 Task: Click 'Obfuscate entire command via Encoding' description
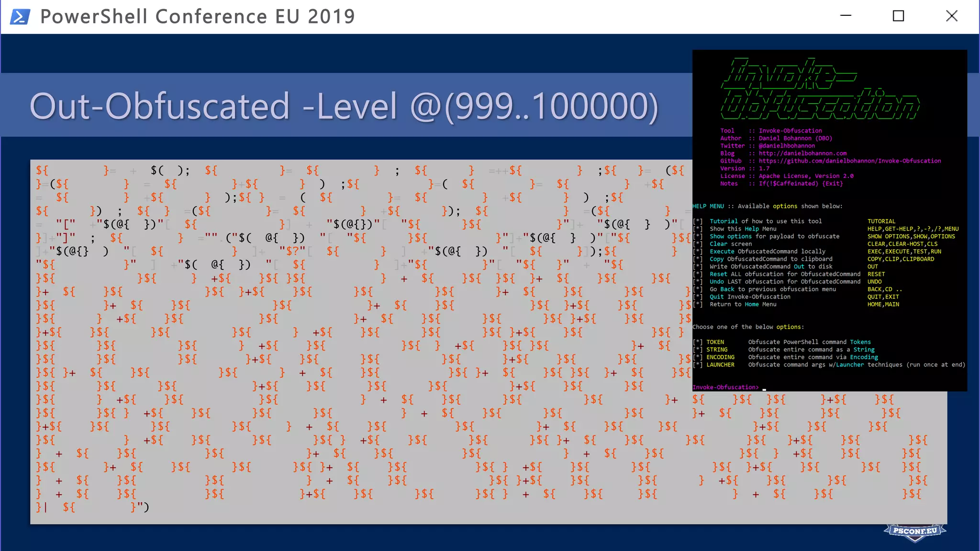(813, 357)
